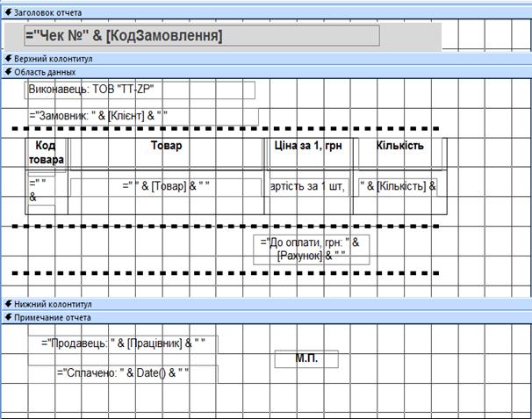This screenshot has width=532, height=419.
Task: Select the dashed line above the table
Action: (226, 129)
